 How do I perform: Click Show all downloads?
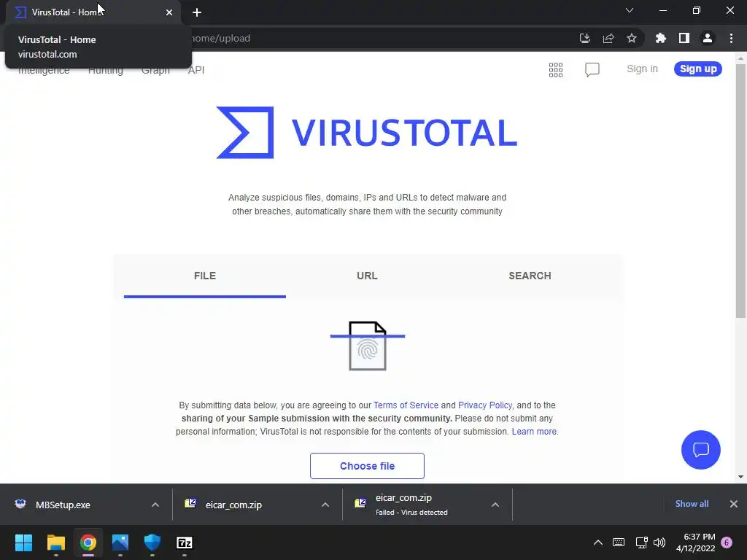[692, 504]
